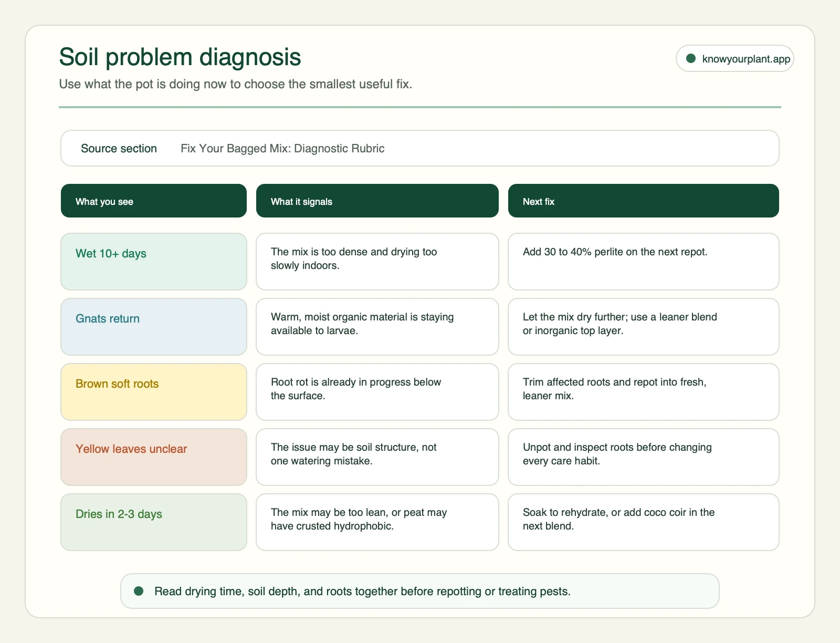The image size is (840, 643).
Task: Select the subtitle about smallest useful fix
Action: point(235,84)
